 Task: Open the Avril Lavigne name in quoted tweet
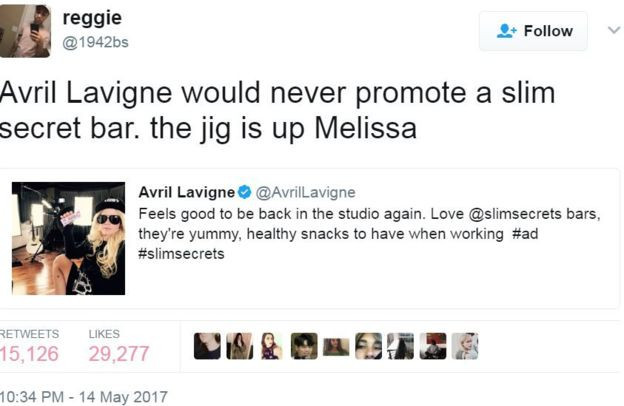coord(187,193)
